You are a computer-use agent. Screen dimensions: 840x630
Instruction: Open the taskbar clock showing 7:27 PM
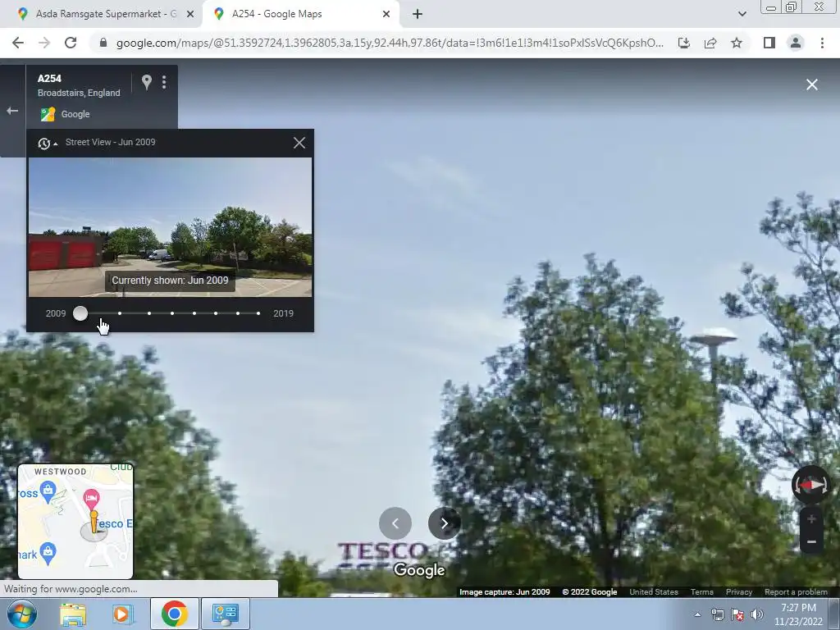(x=799, y=614)
